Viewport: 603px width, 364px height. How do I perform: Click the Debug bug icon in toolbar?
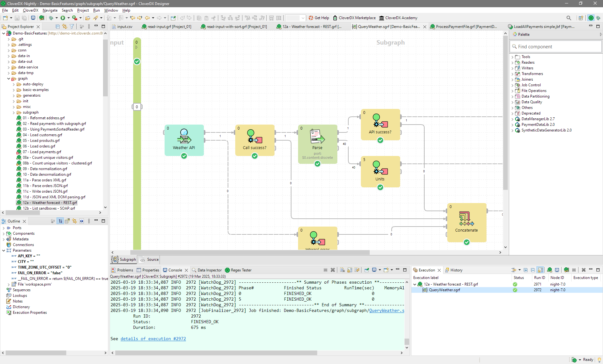click(51, 18)
